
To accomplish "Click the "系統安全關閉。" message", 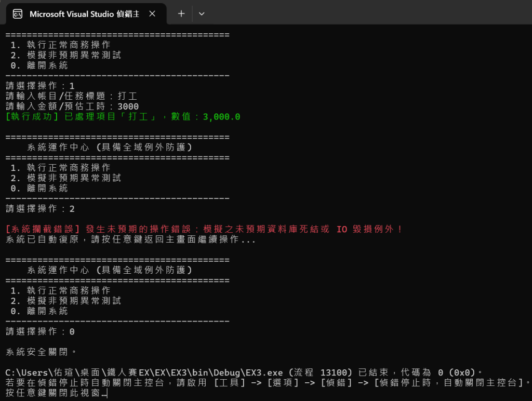I will pyautogui.click(x=41, y=352).
